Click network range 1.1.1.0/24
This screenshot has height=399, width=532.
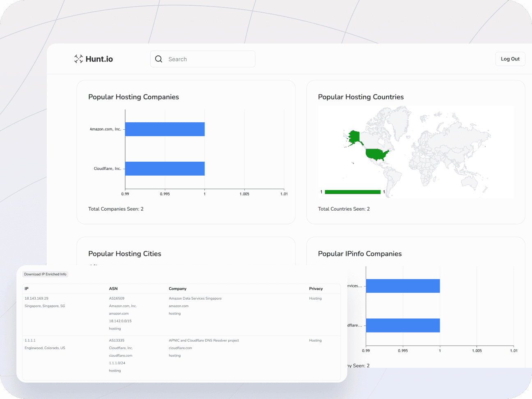point(117,363)
